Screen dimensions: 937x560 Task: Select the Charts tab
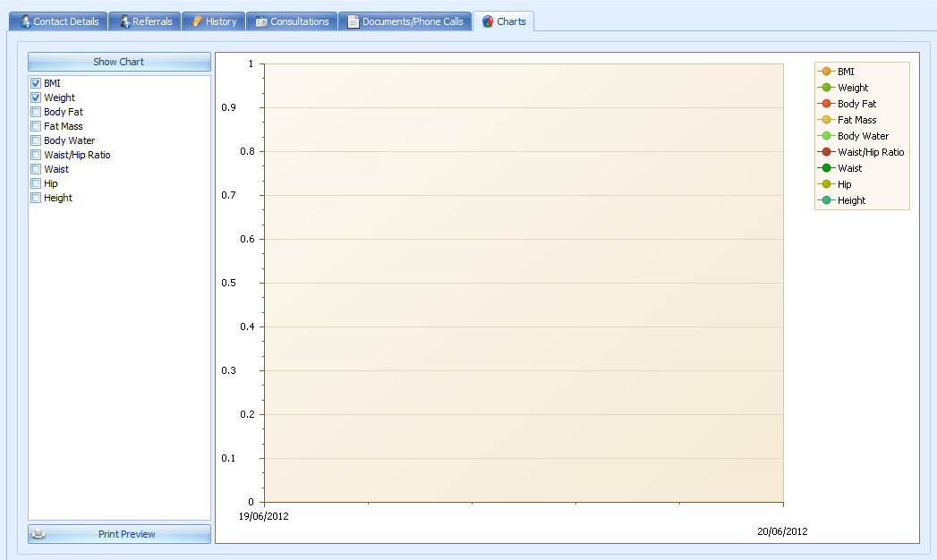(x=504, y=21)
